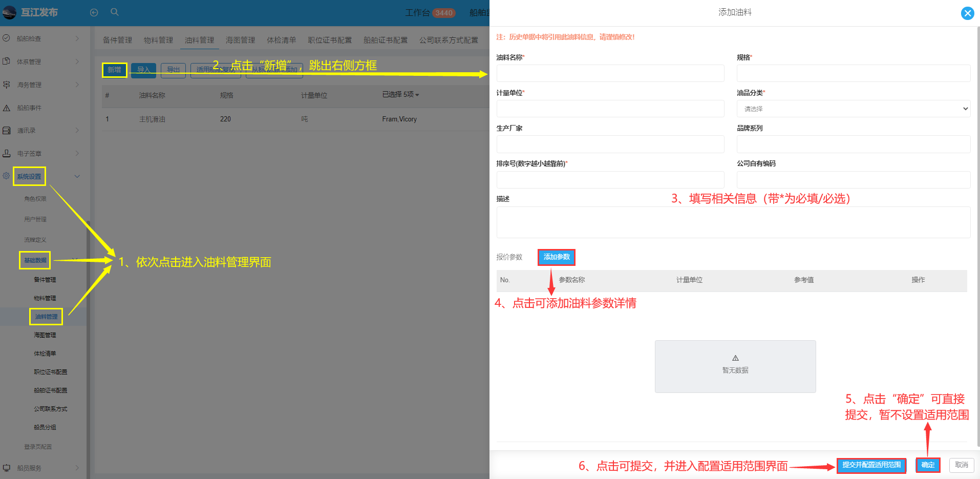This screenshot has height=479, width=980.
Task: Open 体检清单 sidebar submenu item
Action: click(45, 353)
